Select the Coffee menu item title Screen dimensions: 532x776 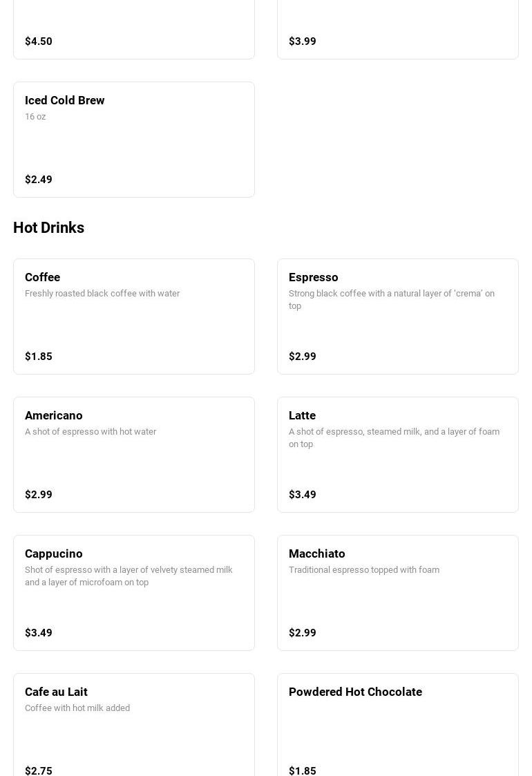43,277
